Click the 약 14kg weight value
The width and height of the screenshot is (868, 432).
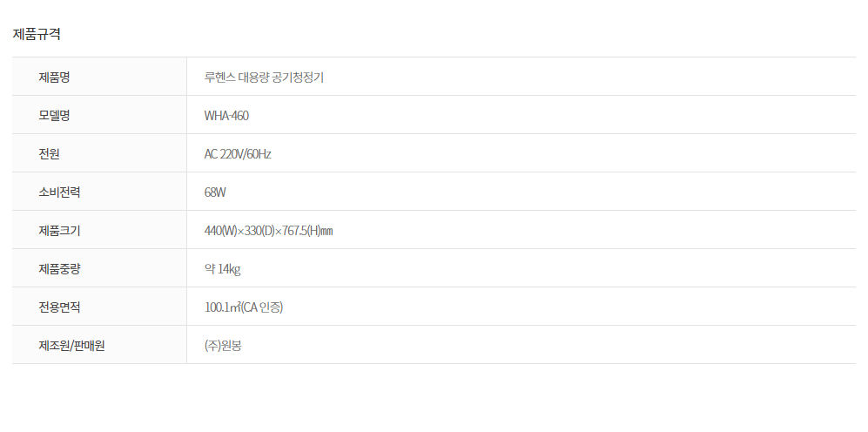(222, 269)
